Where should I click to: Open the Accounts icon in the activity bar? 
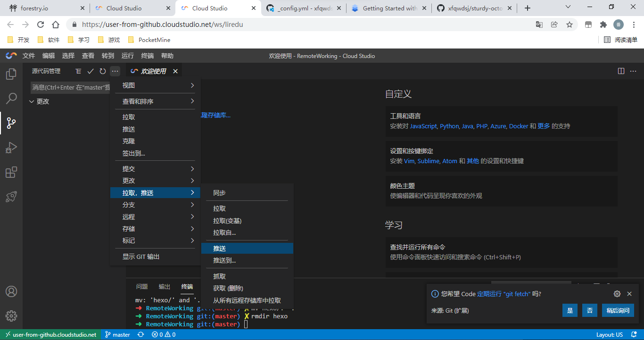(11, 291)
